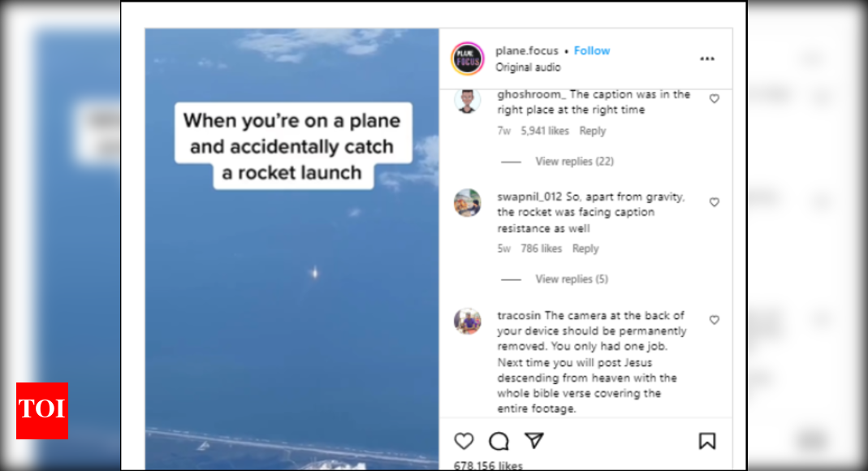Toggle like on swapnil_012's comment
The image size is (868, 471).
pos(714,201)
